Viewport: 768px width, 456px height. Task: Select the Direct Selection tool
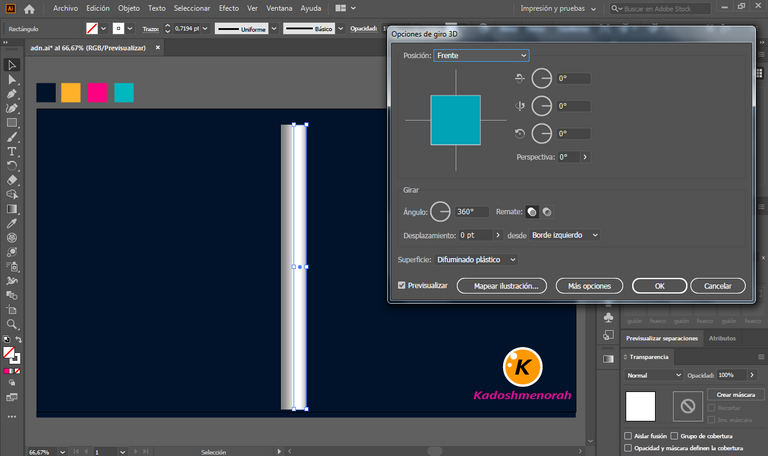12,79
